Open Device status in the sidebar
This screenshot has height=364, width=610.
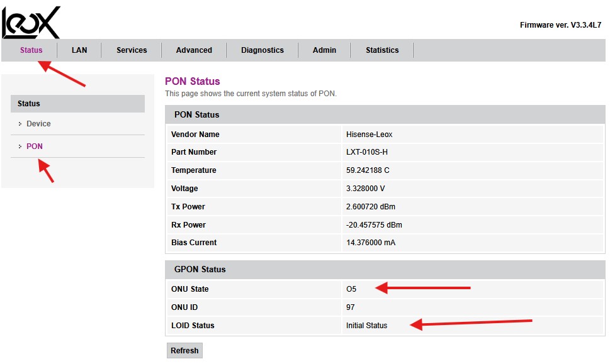pos(38,124)
